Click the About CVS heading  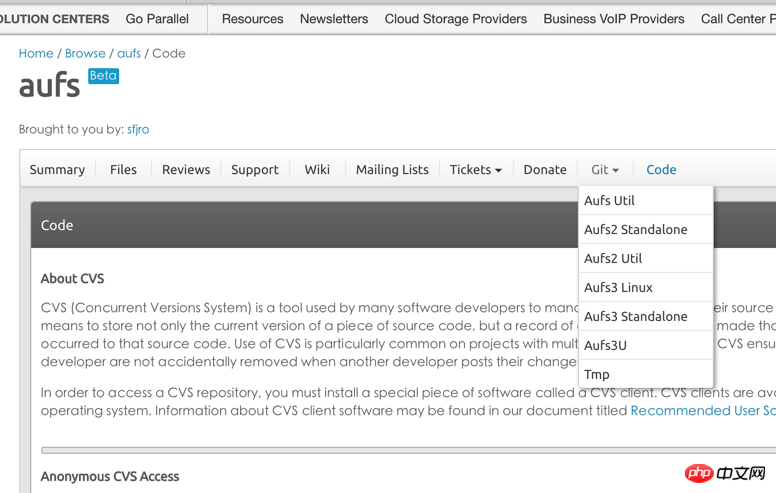point(72,279)
